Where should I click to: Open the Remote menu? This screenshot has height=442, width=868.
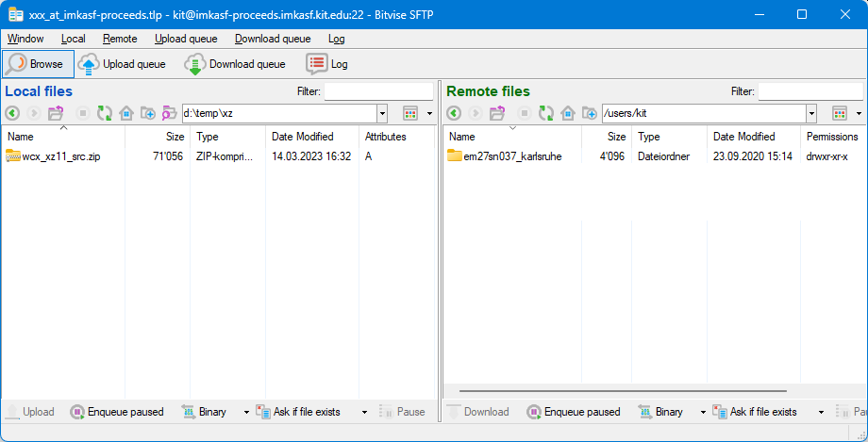(120, 39)
